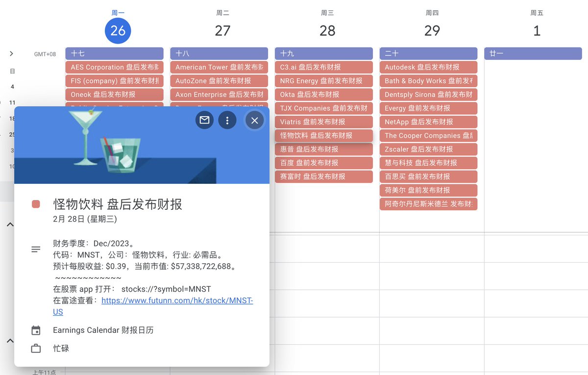Collapse sidebar section via the lower caret beside the event popup

click(x=10, y=341)
